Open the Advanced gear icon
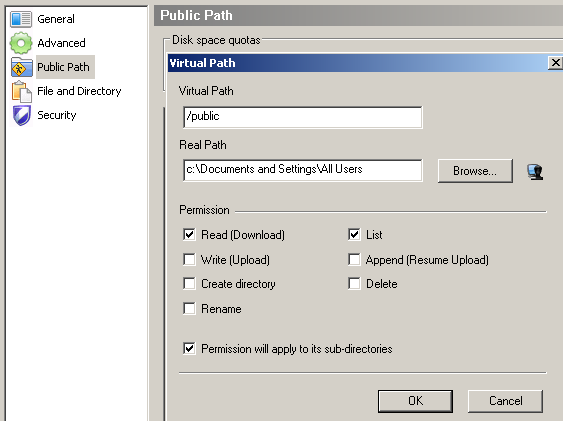Screen dimensions: 563x421 point(21,43)
